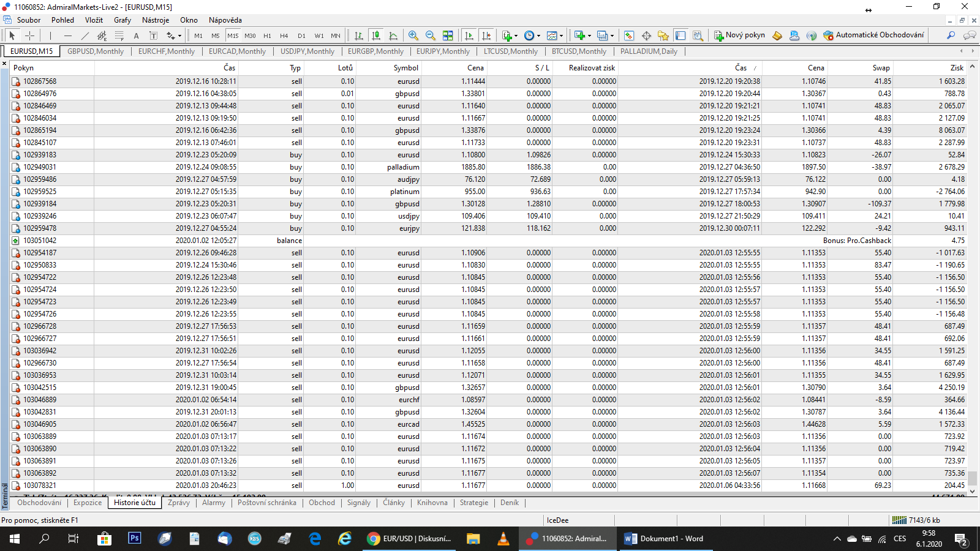Zoom in on the chart

(x=413, y=36)
